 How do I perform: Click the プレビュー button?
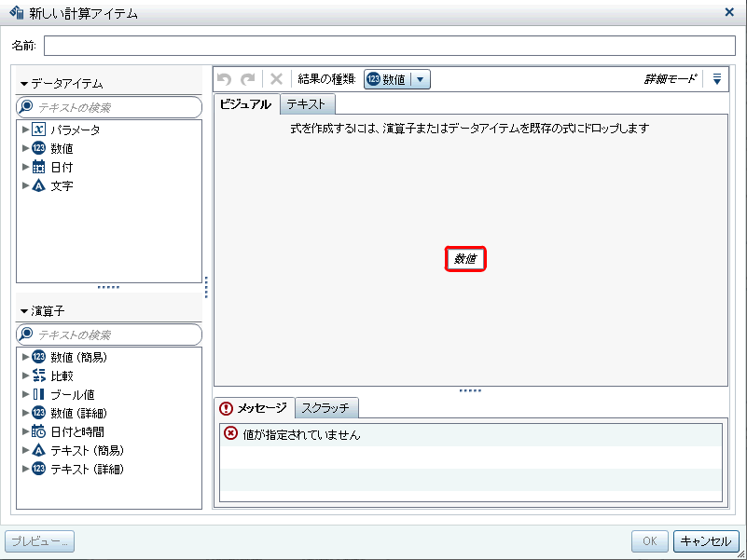[39, 541]
